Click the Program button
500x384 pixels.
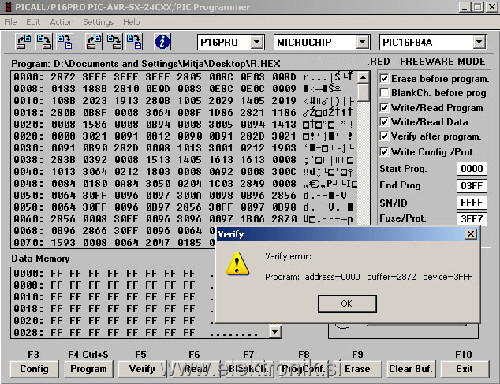tap(88, 369)
